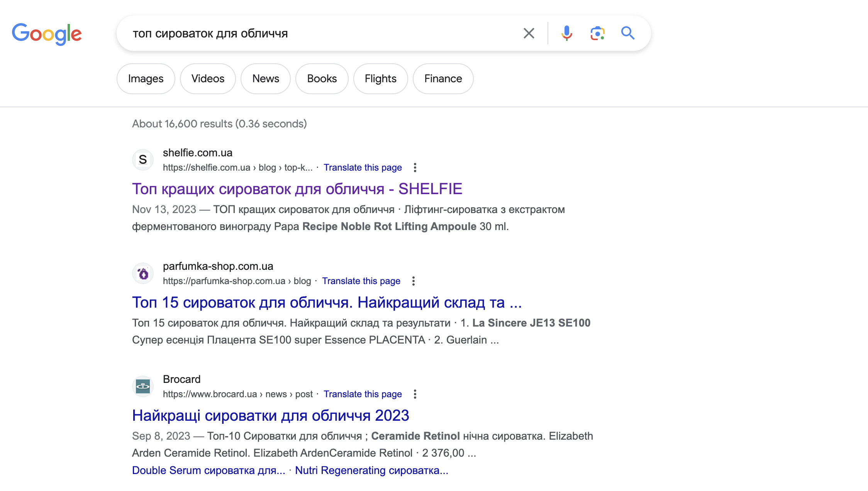Viewport: 868px width, 491px height.
Task: Click the parfumka-shop.com.ua favicon
Action: pos(142,273)
